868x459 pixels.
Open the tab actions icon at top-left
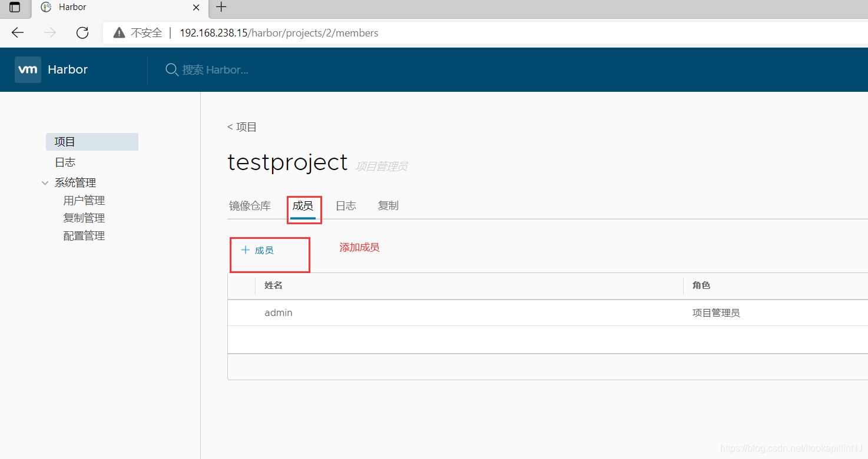[x=15, y=8]
